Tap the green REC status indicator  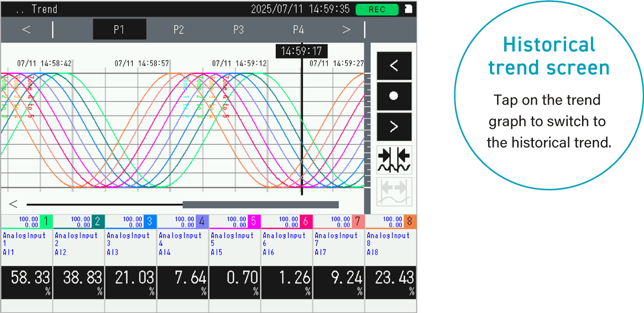(377, 10)
